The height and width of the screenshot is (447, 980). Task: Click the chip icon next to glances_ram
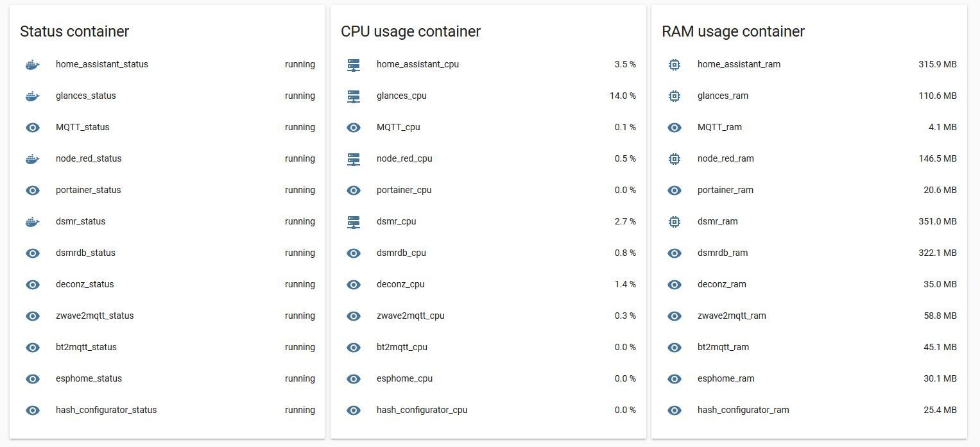point(675,96)
